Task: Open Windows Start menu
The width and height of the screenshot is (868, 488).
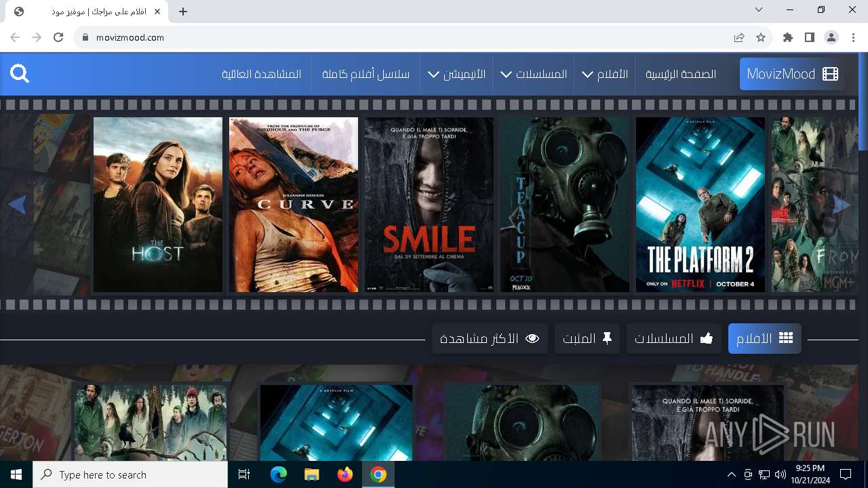Action: [x=16, y=474]
